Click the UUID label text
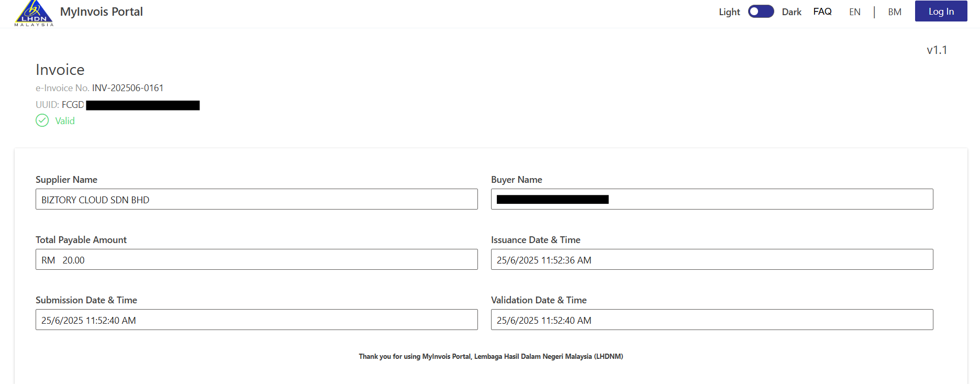The width and height of the screenshot is (980, 384). 47,105
